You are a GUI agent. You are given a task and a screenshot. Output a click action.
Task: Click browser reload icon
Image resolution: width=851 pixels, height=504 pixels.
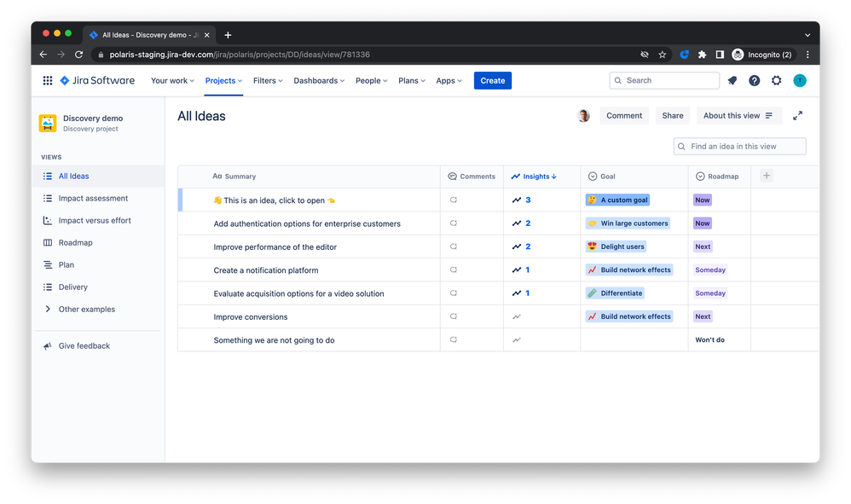coord(78,55)
